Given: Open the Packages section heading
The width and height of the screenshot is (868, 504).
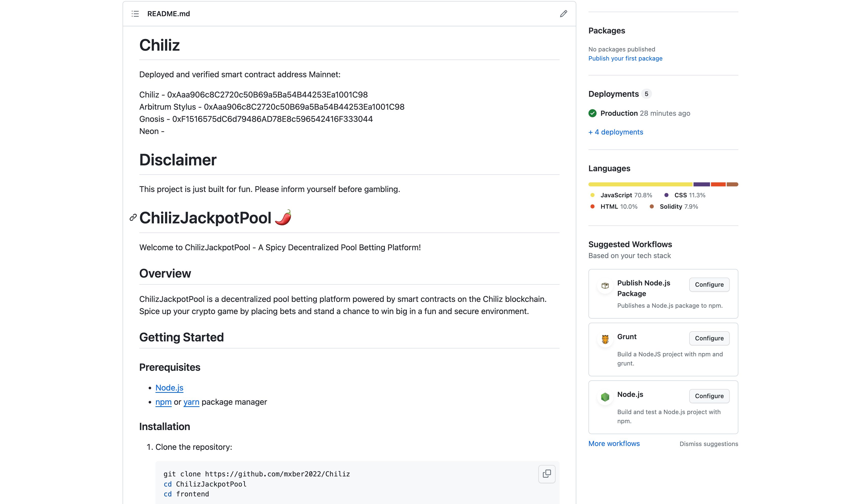Looking at the screenshot, I should tap(607, 31).
